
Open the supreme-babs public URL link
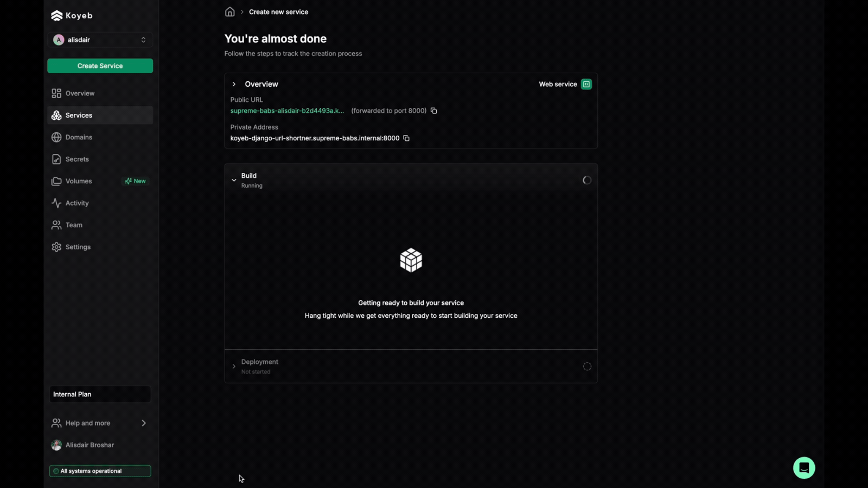click(287, 111)
